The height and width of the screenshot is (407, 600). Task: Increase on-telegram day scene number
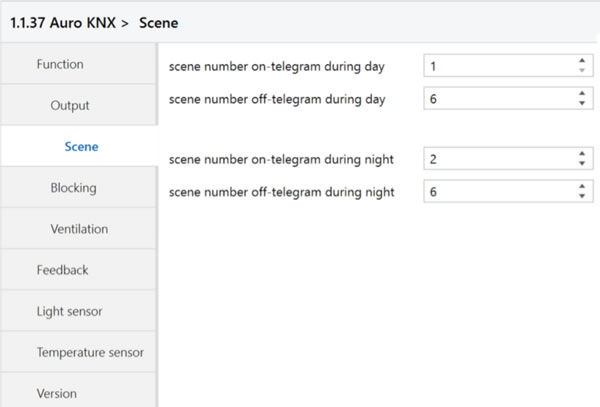582,61
